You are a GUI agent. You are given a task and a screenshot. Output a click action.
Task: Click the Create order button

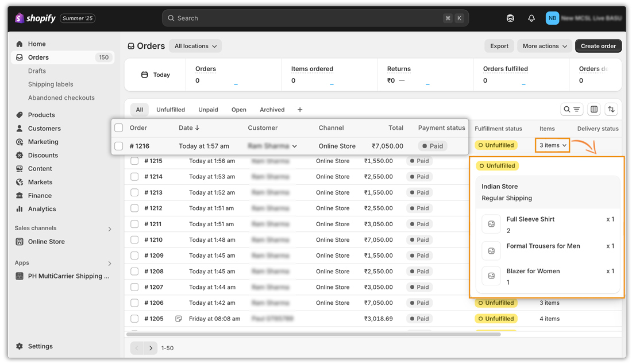click(598, 46)
